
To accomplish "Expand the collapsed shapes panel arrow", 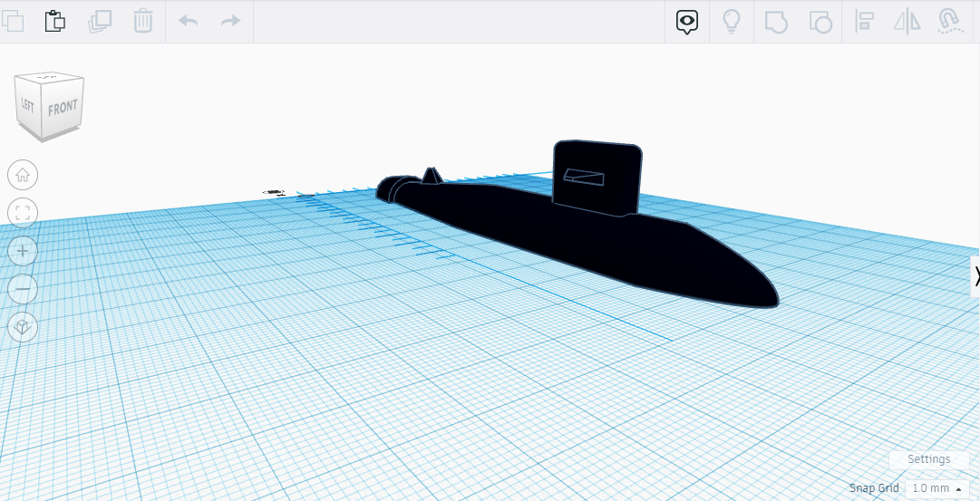I will click(975, 276).
